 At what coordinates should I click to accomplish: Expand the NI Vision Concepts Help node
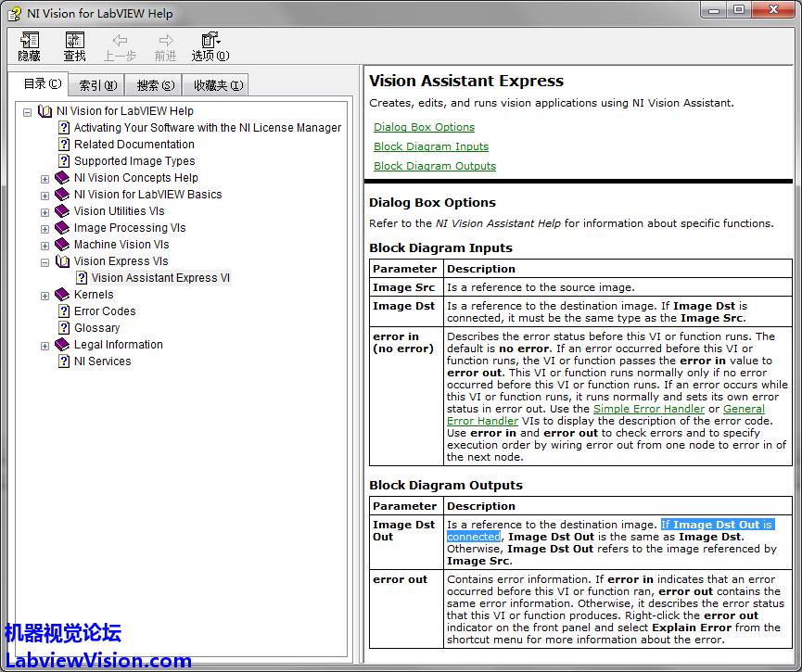(45, 178)
